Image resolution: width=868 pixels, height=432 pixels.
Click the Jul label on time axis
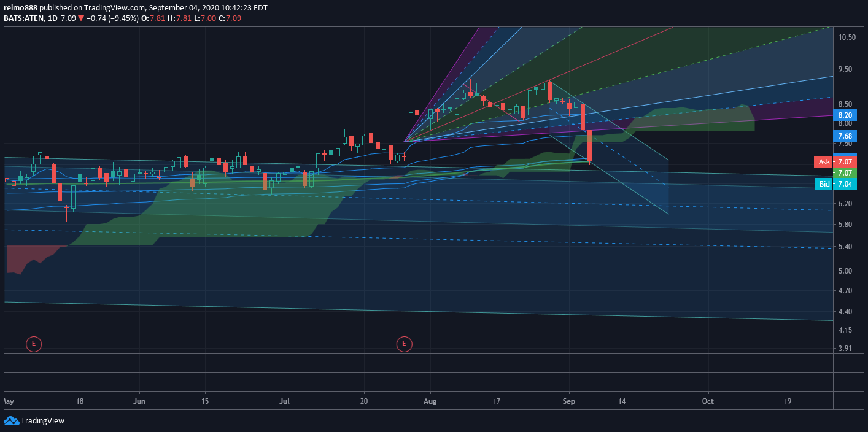(x=285, y=401)
